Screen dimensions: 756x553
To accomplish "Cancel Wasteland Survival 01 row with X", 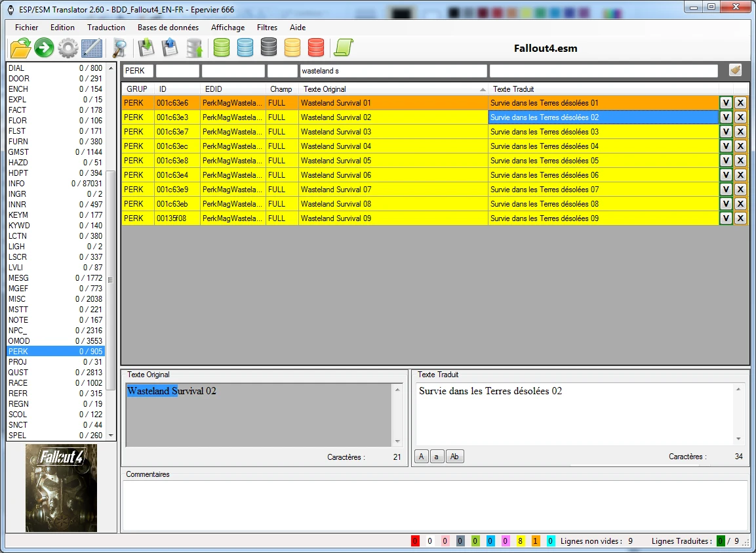I will tap(740, 103).
